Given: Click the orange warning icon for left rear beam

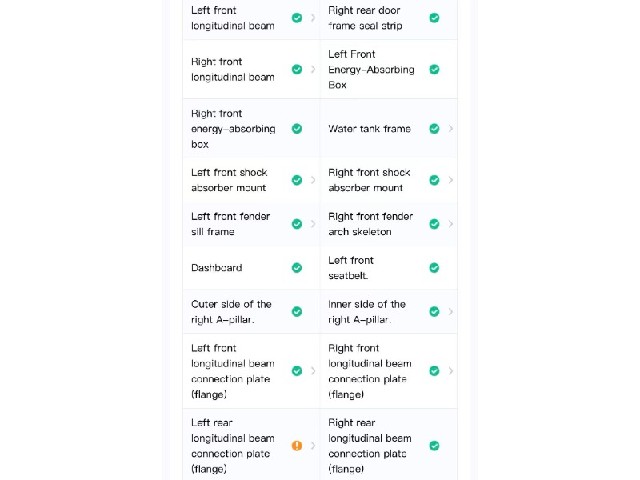Looking at the screenshot, I should 297,445.
